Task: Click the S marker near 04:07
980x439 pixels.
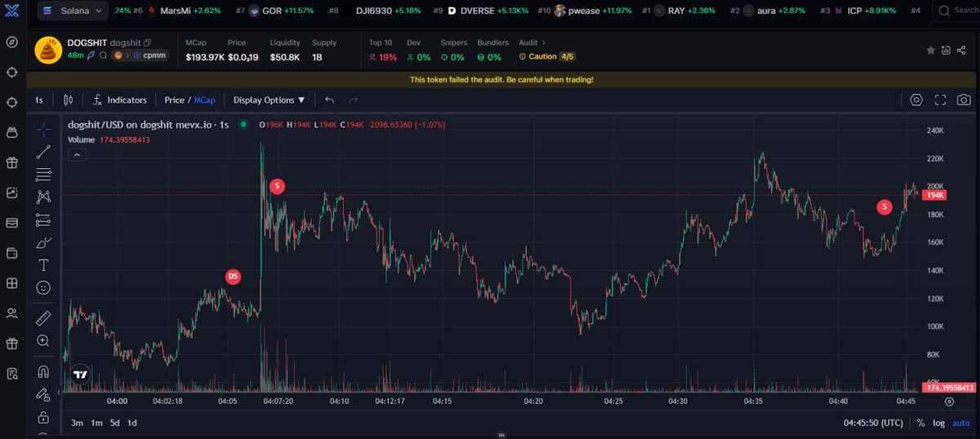Action: pos(277,186)
